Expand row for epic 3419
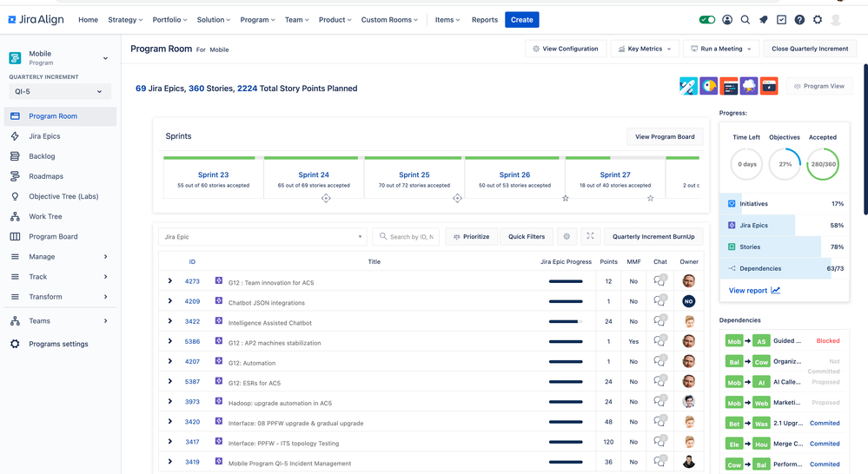The image size is (868, 474). coord(170,461)
